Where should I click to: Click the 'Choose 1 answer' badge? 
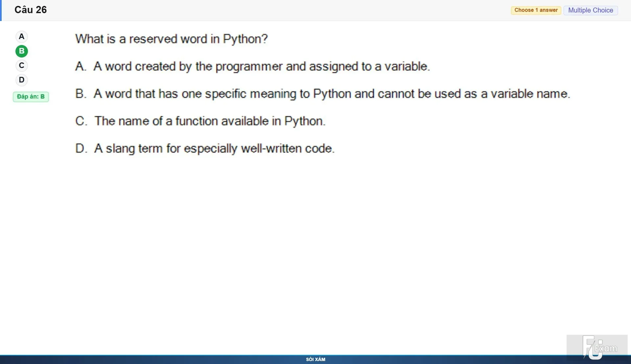point(536,10)
